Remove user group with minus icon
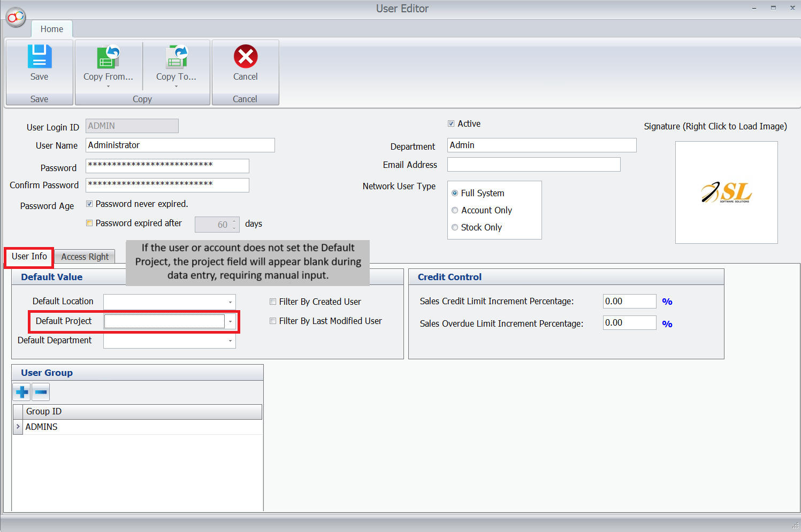Viewport: 801px width, 532px height. pyautogui.click(x=41, y=392)
